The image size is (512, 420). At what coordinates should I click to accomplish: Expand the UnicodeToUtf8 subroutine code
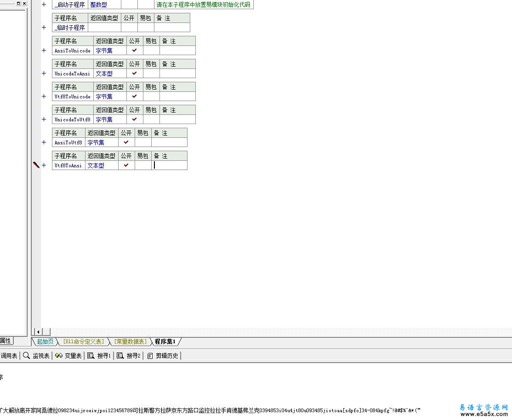[44, 119]
